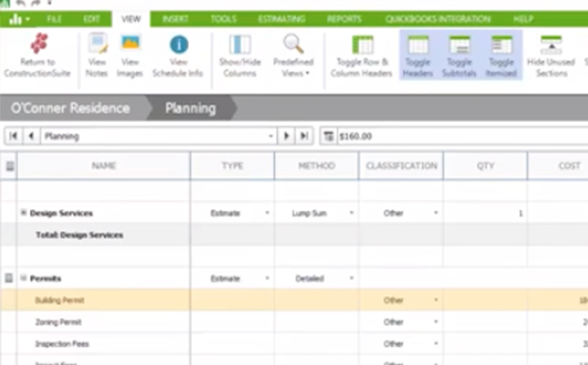Go to next section

tap(286, 136)
